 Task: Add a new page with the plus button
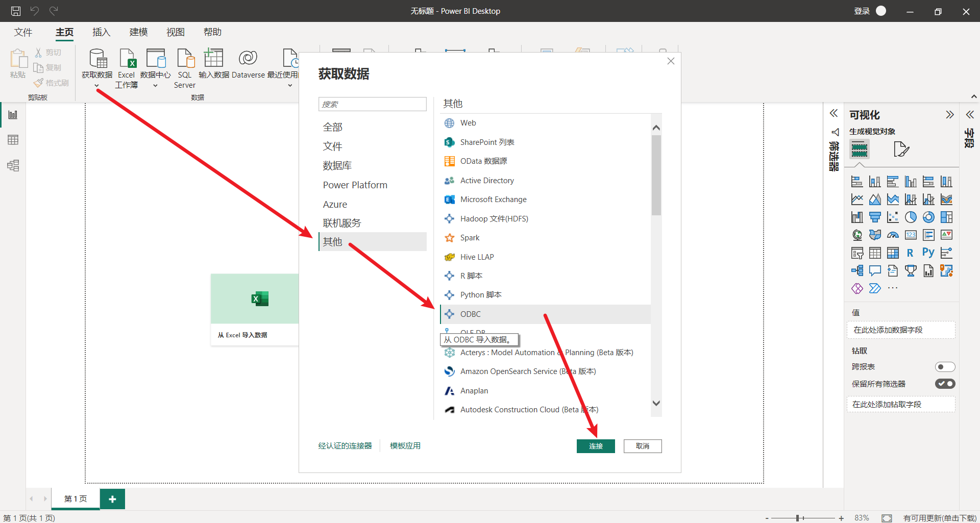click(112, 499)
